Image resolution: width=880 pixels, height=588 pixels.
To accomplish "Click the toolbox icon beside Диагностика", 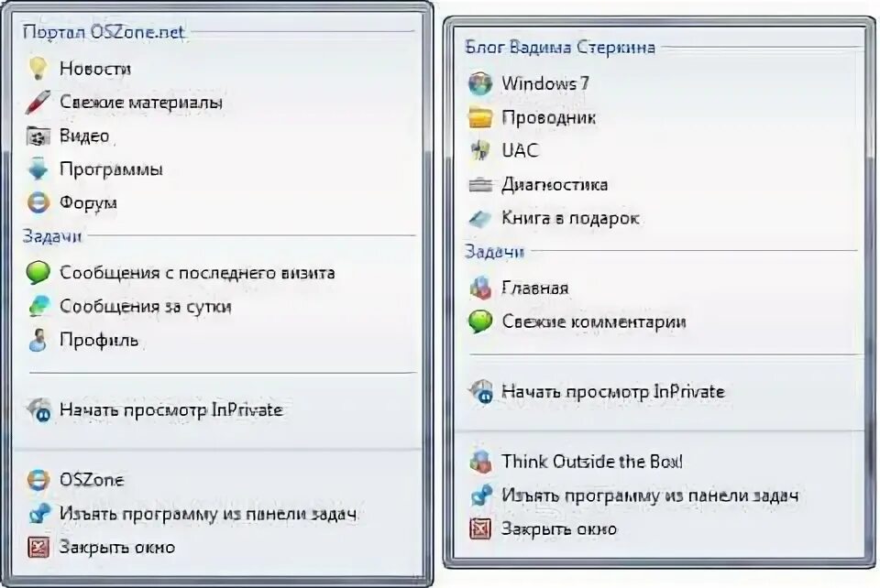I will 479,184.
